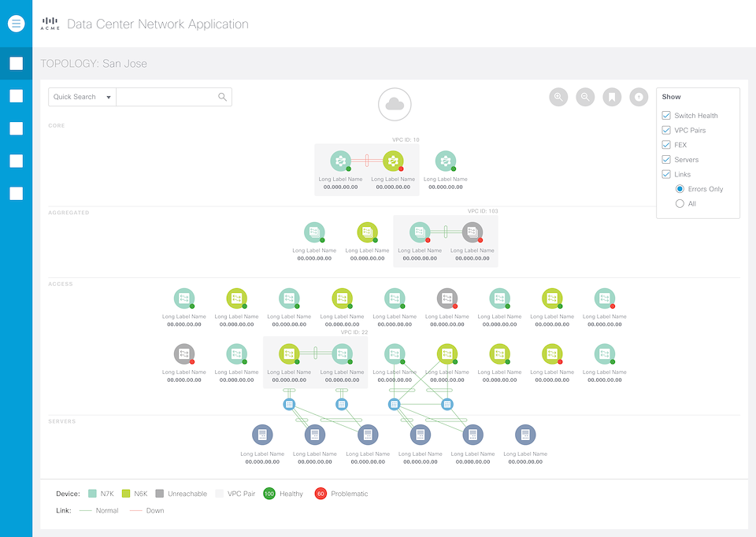The width and height of the screenshot is (756, 537).
Task: Click the zoom in magnifier icon
Action: pos(558,97)
